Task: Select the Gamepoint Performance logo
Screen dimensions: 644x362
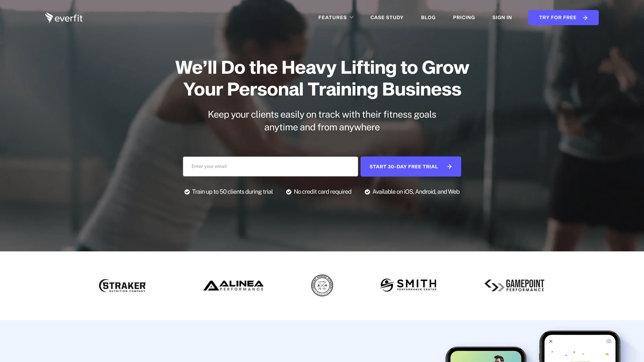Action: (514, 285)
